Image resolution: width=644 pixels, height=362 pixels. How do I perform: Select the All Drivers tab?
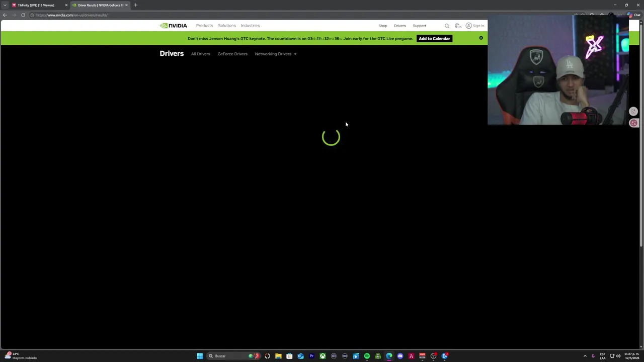click(x=200, y=54)
